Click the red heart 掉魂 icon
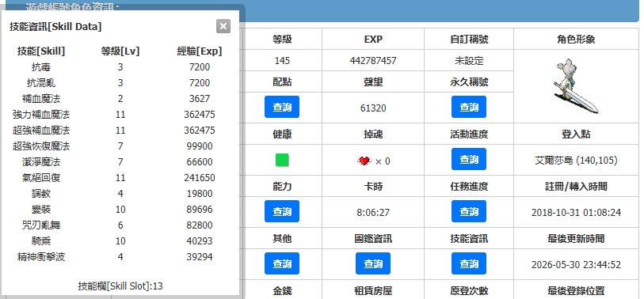 pyautogui.click(x=364, y=161)
